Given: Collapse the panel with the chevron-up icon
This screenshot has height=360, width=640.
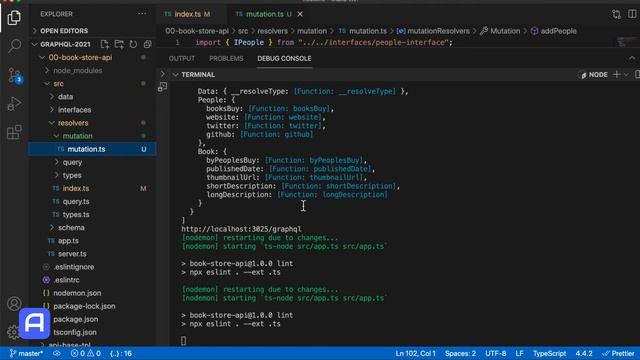Looking at the screenshot, I should 632,58.
